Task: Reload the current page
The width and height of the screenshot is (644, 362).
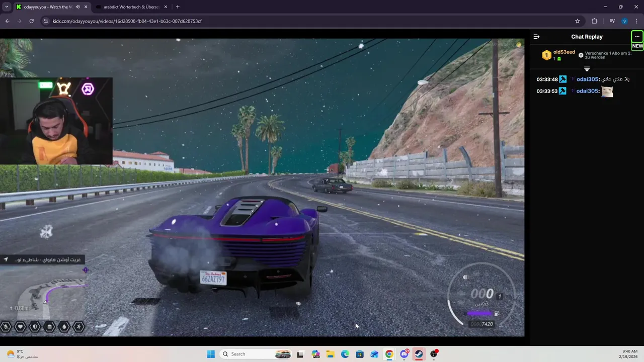Action: coord(31,21)
